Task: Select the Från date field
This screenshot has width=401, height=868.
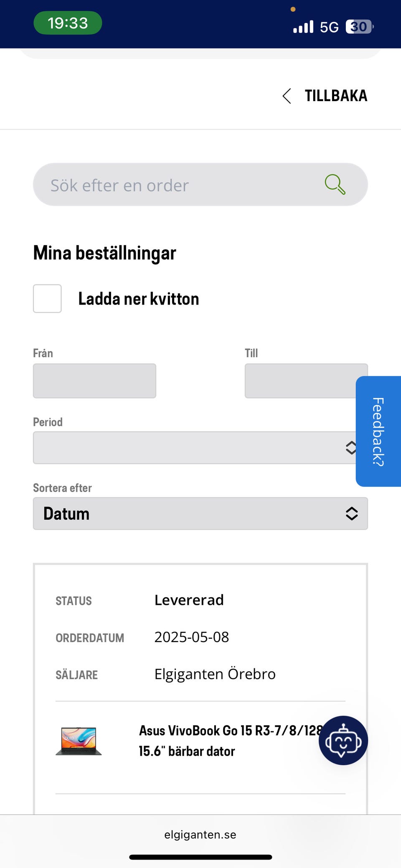Action: [x=94, y=381]
